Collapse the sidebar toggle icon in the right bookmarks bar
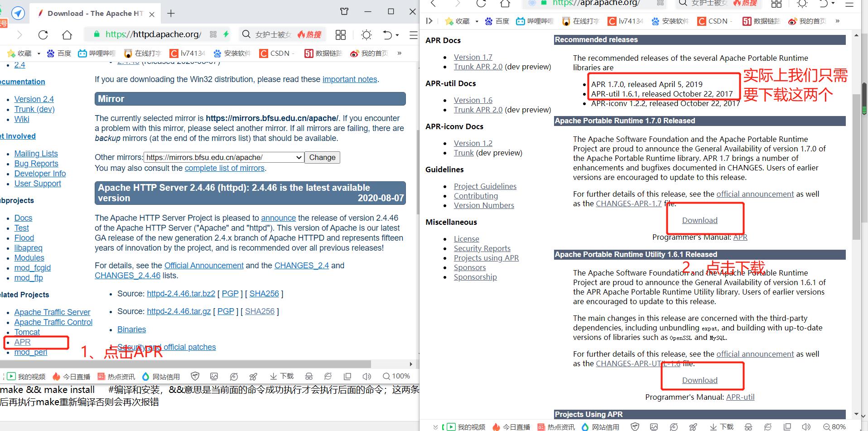Screen dimensions: 868x431 [429, 21]
